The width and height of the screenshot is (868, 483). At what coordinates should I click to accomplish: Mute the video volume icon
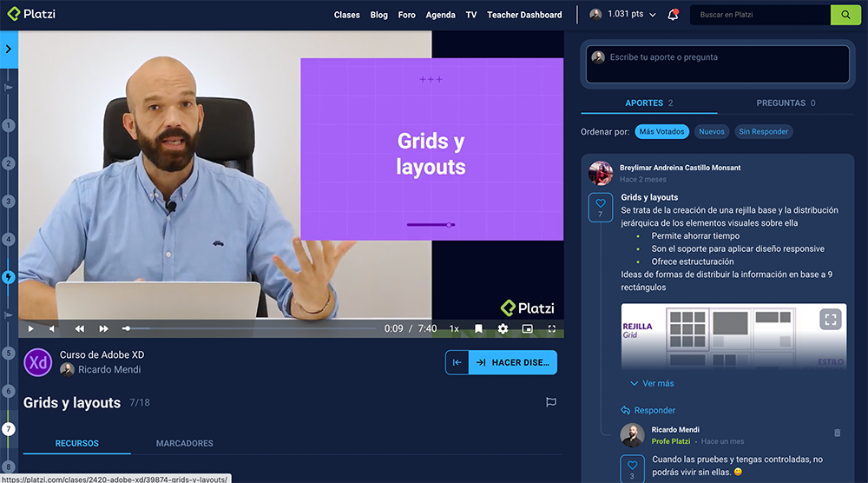(x=52, y=328)
